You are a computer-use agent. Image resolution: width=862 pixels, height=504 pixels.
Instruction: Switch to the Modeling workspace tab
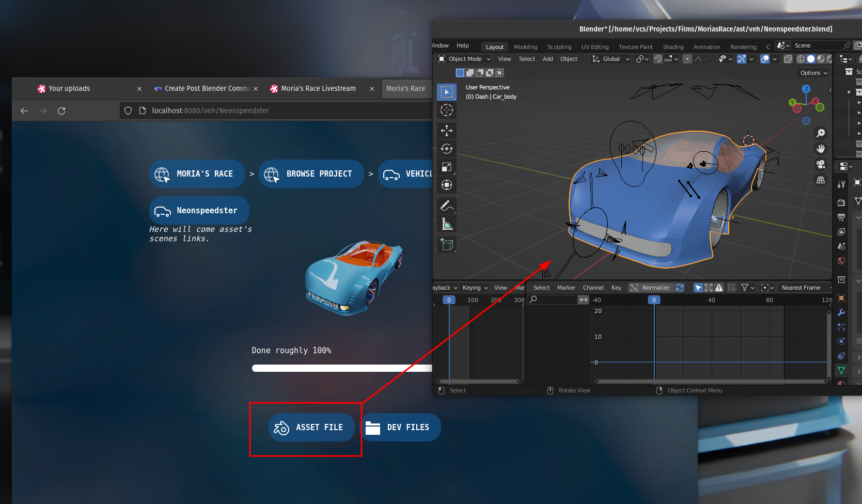pos(525,47)
